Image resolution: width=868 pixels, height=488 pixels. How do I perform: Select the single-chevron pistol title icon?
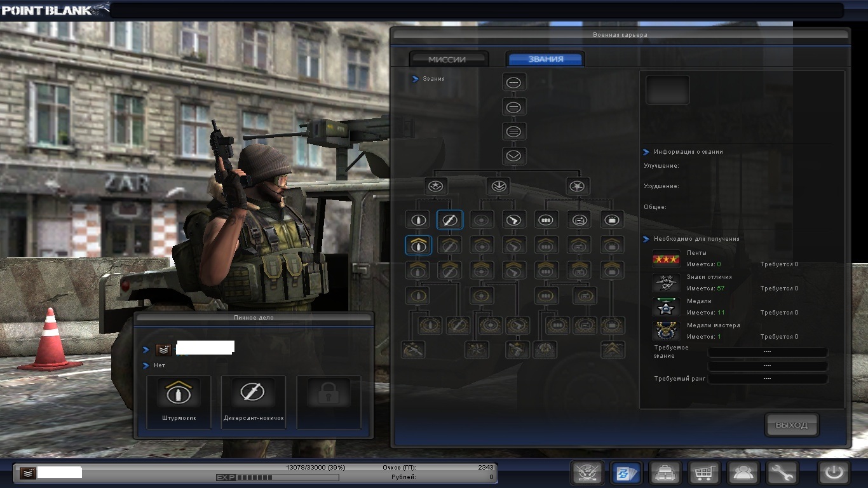[x=514, y=245]
